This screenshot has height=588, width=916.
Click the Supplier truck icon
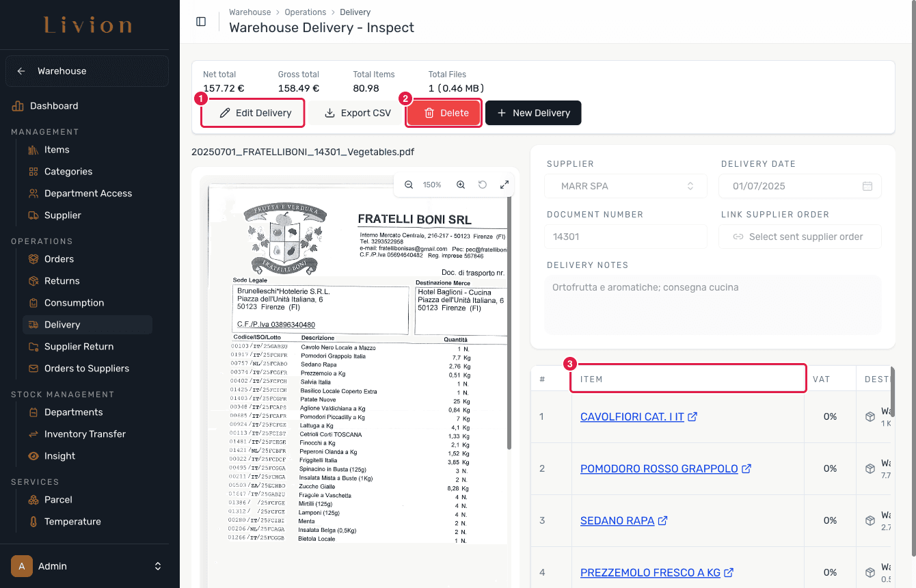point(33,215)
